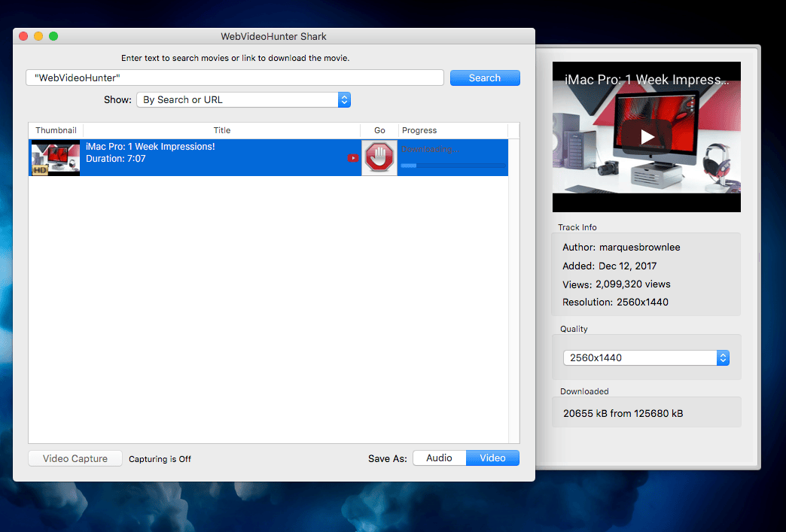Click Added: Dec 12, 2017 text
786x532 pixels.
[610, 266]
